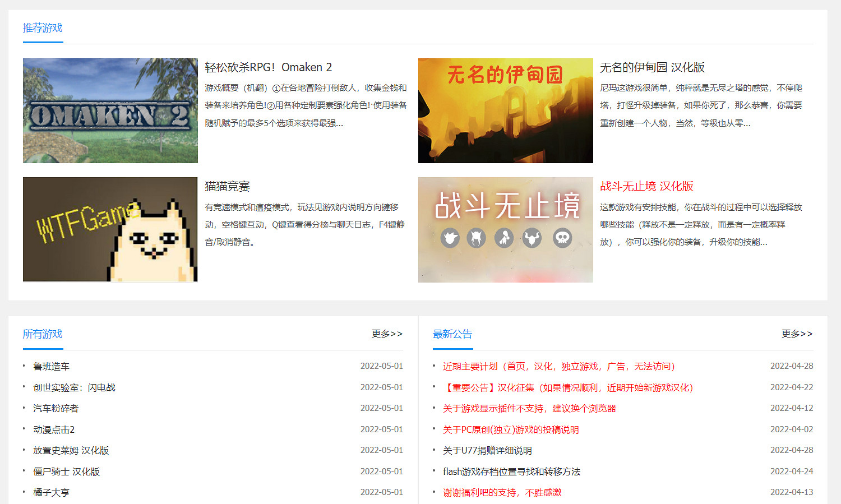Viewport: 841px width, 504px height.
Task: Switch to the 推荐游戏 tab
Action: [43, 27]
